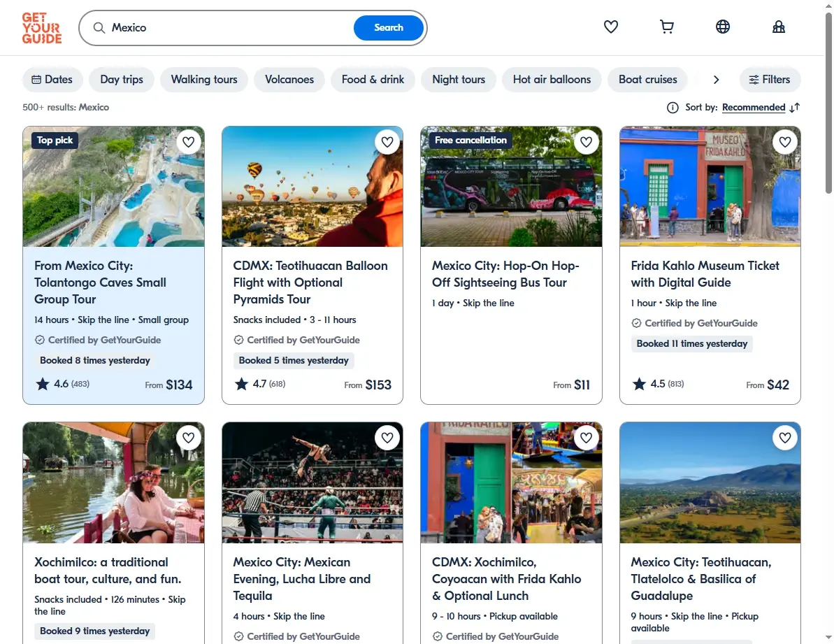Click the info icon beside Sort by
The image size is (834, 644).
673,108
